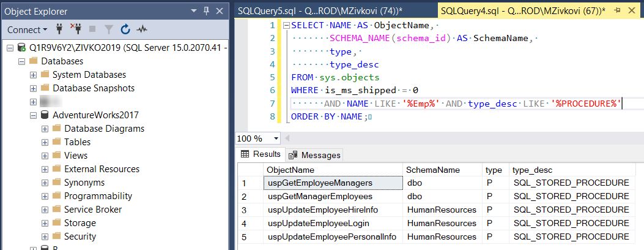Expand the Security folder
Viewport: 644px width, 250px height.
(x=45, y=237)
